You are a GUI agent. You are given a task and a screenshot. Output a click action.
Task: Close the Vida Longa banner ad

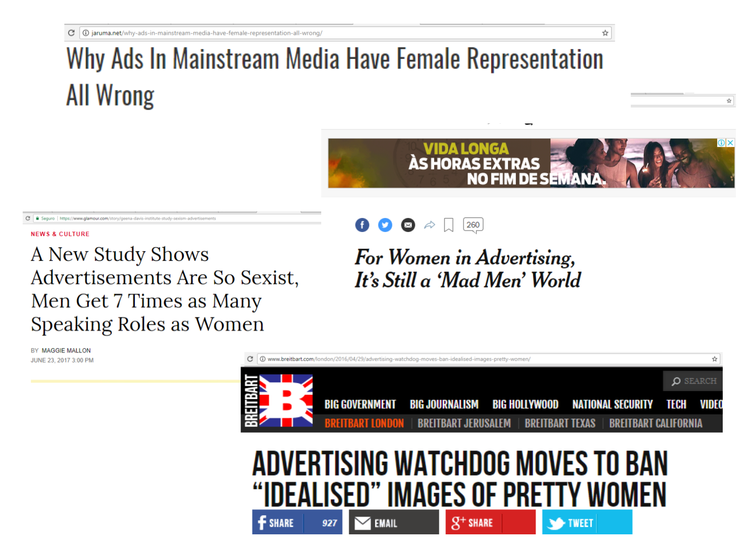[730, 143]
